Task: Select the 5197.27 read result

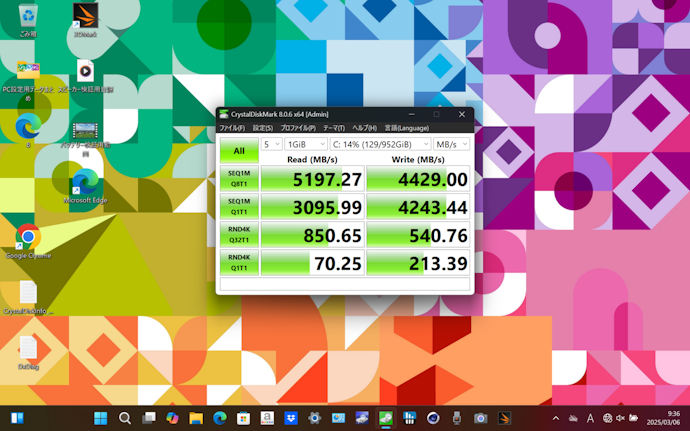Action: click(312, 179)
